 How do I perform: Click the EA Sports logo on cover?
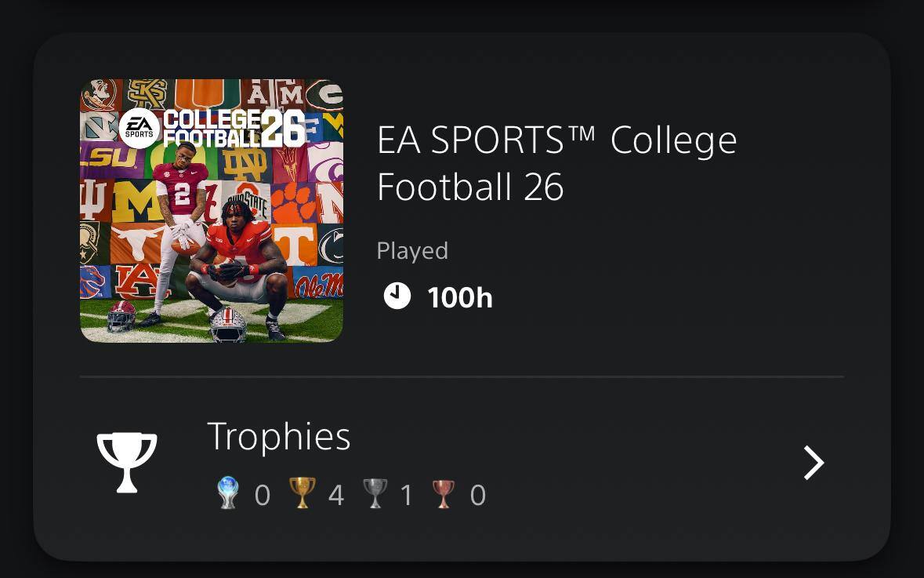140,129
